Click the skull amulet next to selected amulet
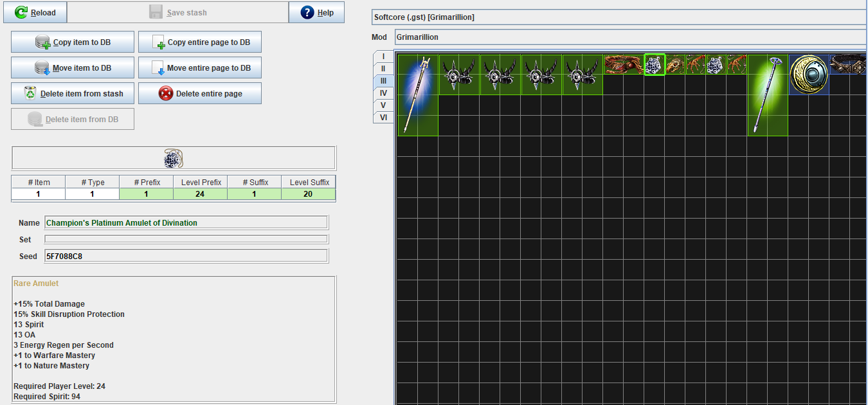Image resolution: width=868 pixels, height=405 pixels. pos(675,64)
